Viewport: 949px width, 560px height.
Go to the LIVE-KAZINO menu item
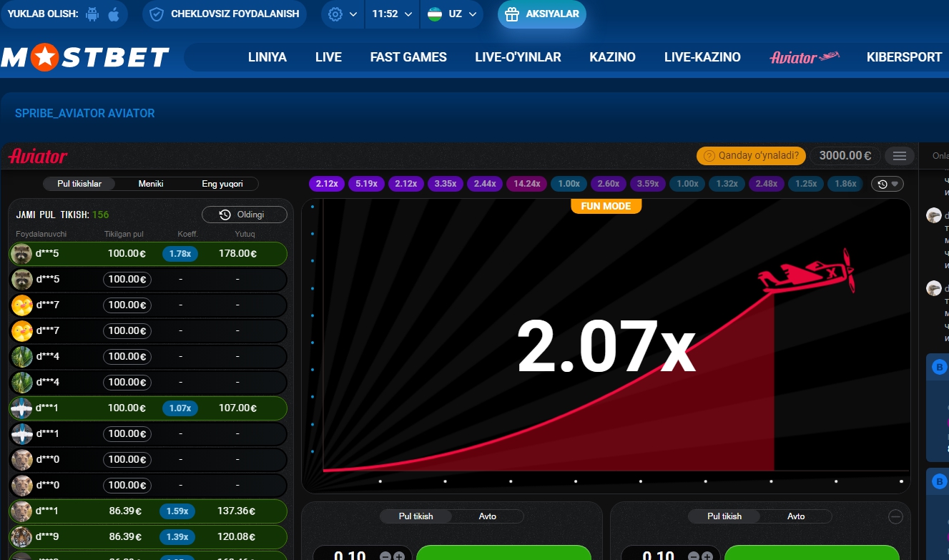coord(702,57)
